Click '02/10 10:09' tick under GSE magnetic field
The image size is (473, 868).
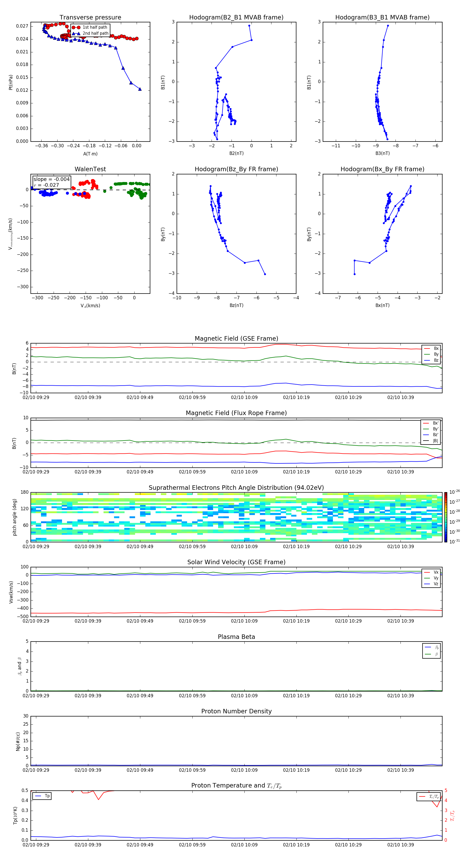coord(244,398)
